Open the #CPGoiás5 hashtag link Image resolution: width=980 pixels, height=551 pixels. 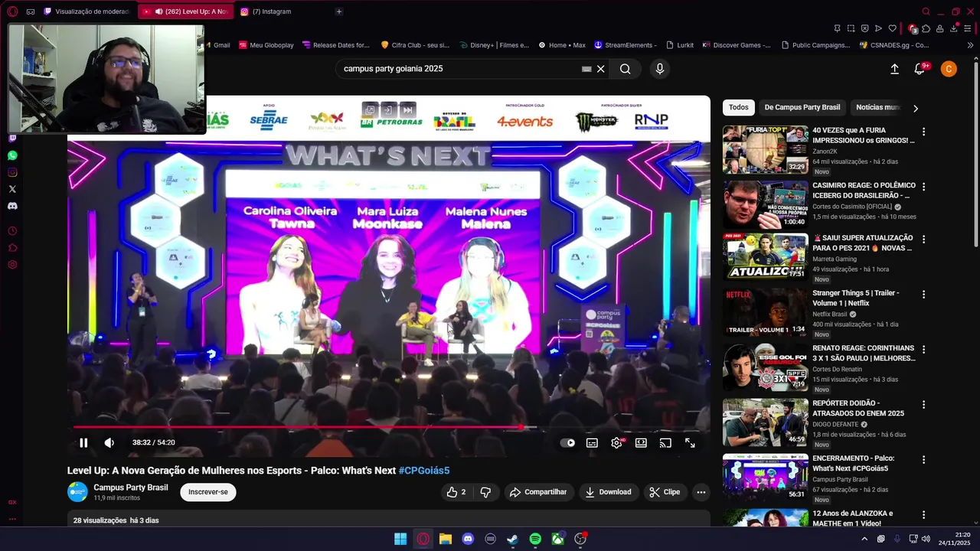click(x=423, y=471)
